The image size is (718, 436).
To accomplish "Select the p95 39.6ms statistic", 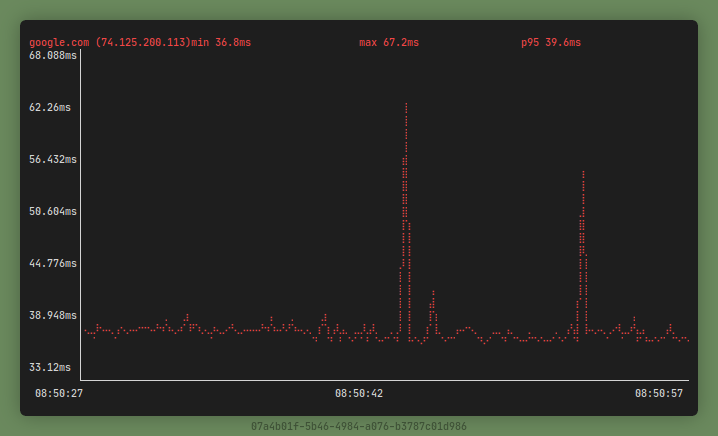I will 550,43.
